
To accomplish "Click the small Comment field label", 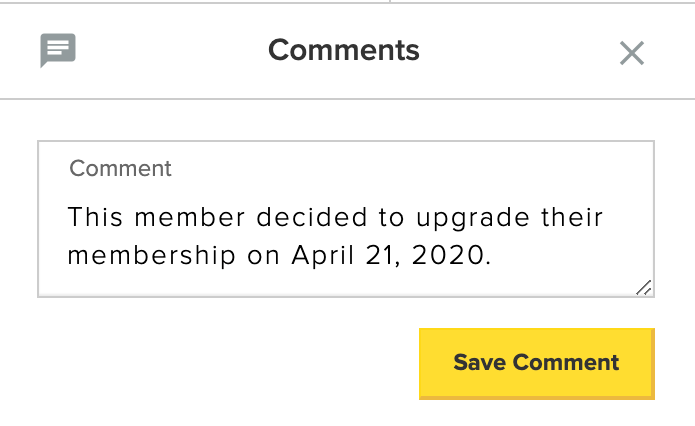I will (121, 169).
